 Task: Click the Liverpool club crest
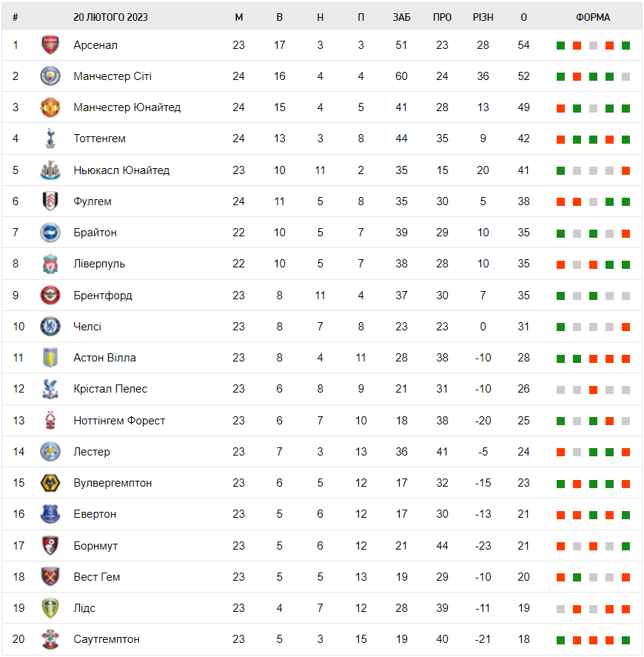[x=50, y=264]
